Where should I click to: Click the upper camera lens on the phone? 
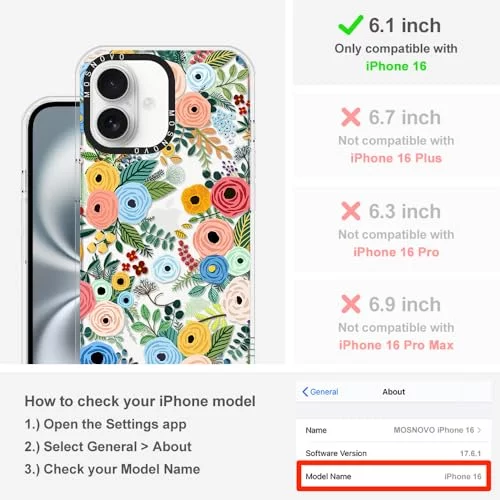coord(112,83)
